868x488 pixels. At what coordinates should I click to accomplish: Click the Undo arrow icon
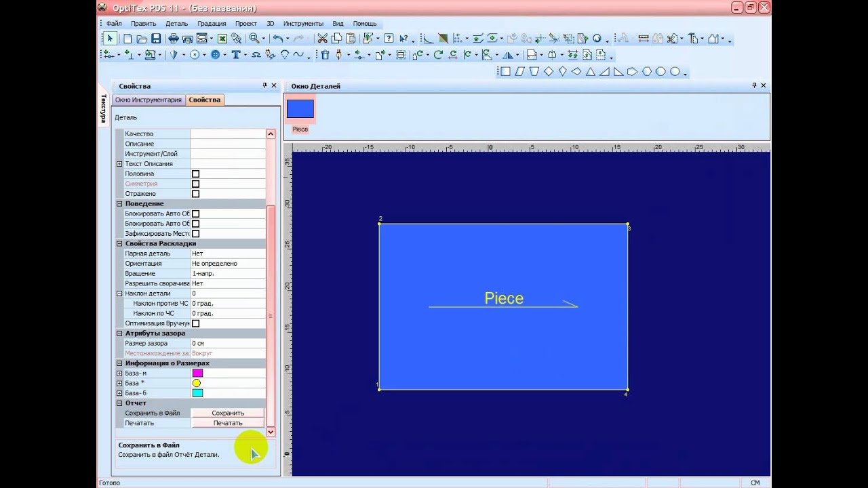[x=277, y=39]
